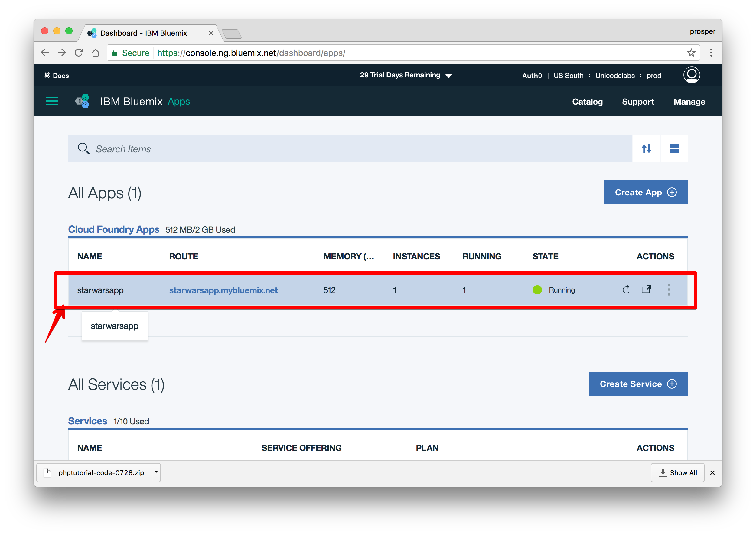
Task: Click the Create App button
Action: pyautogui.click(x=645, y=192)
